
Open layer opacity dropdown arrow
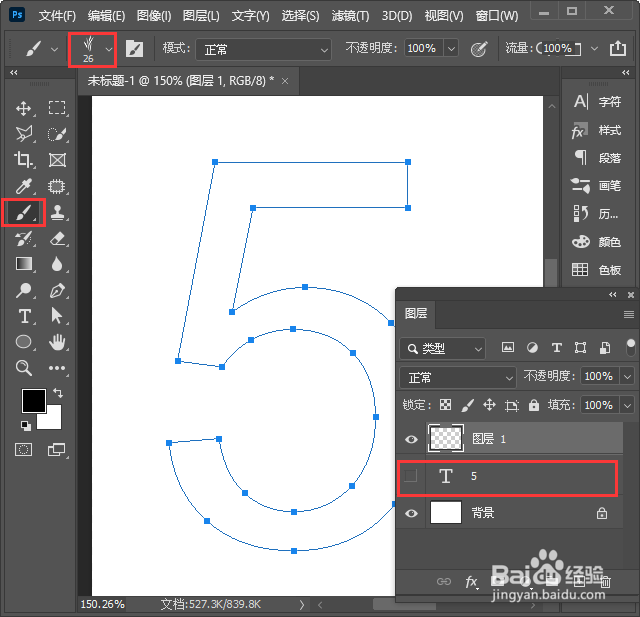click(x=627, y=376)
